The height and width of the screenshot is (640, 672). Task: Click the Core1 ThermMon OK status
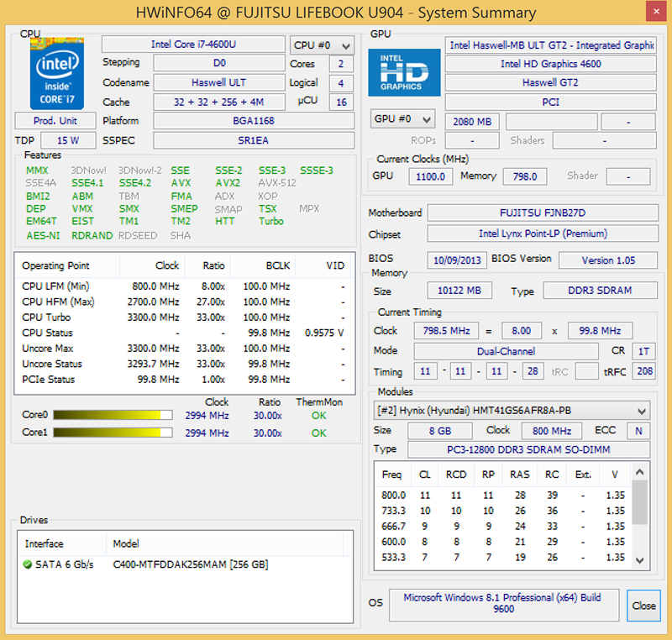[x=319, y=433]
